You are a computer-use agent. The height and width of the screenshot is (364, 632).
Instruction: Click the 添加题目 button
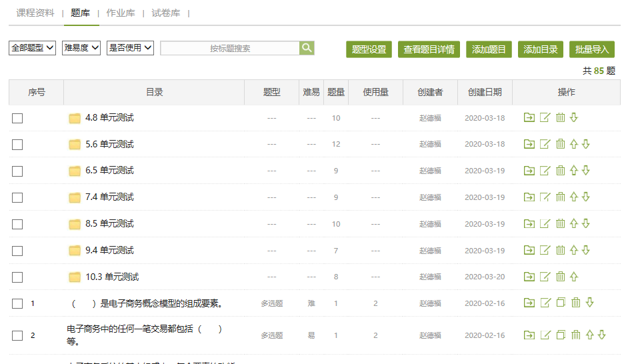[x=489, y=49]
